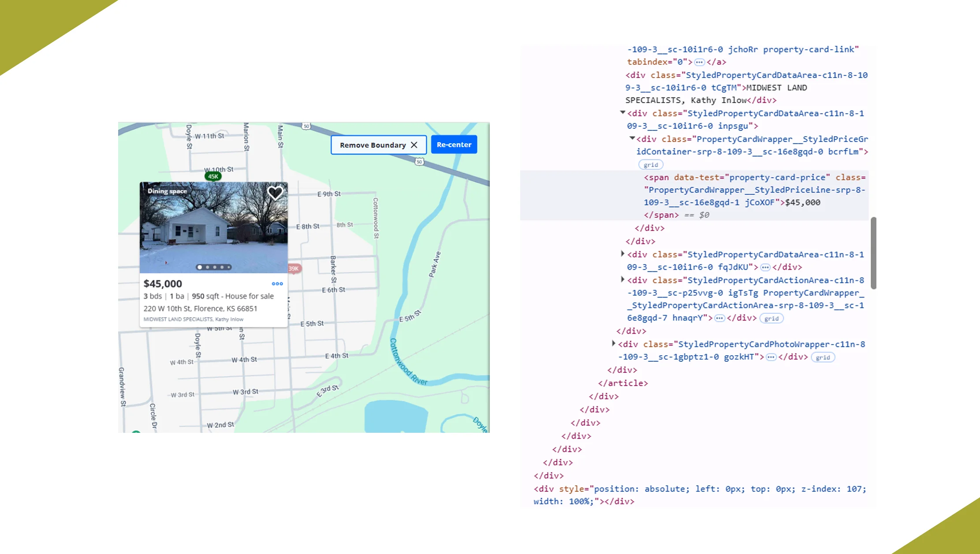Expand the StyledPropertyCardPhotoWrapper div node
The height and width of the screenshot is (554, 980).
[613, 343]
